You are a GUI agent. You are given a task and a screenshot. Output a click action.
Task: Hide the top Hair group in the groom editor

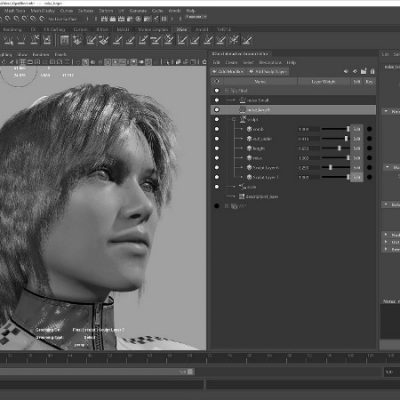[217, 91]
